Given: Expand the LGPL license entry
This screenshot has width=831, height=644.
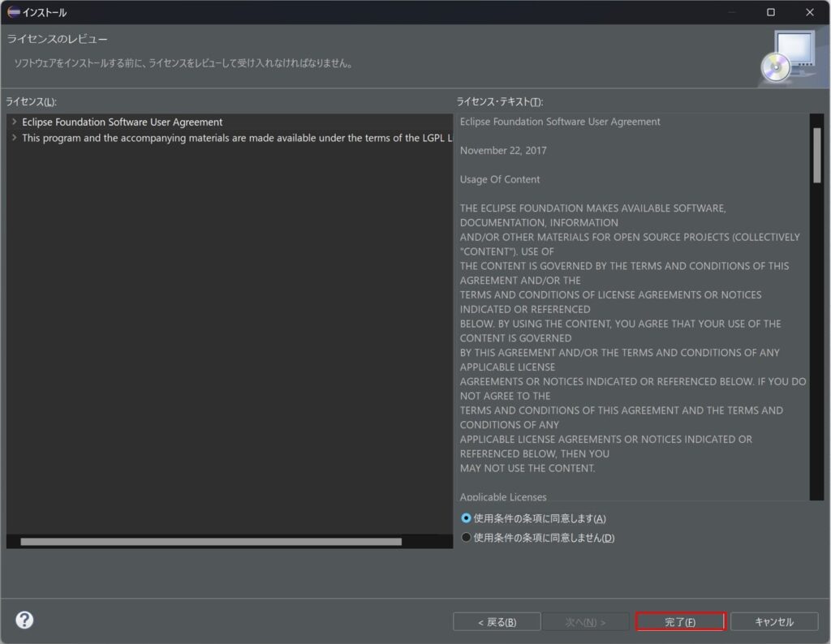Looking at the screenshot, I should click(x=13, y=138).
